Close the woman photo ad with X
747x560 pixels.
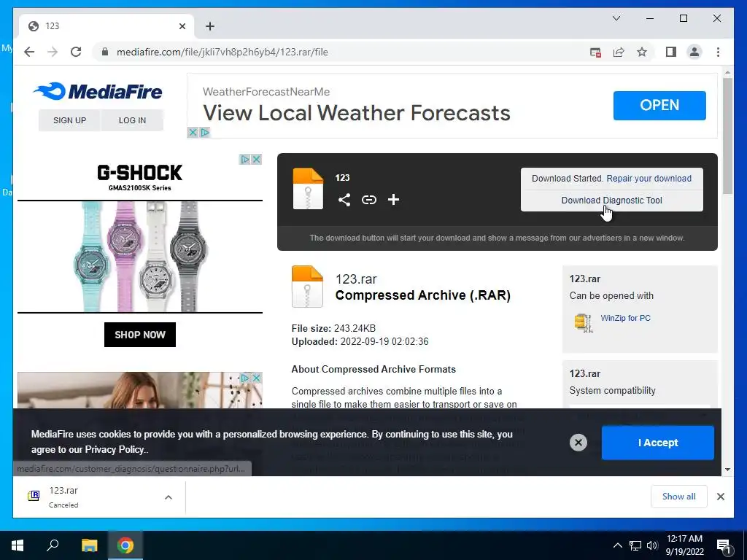tap(256, 378)
